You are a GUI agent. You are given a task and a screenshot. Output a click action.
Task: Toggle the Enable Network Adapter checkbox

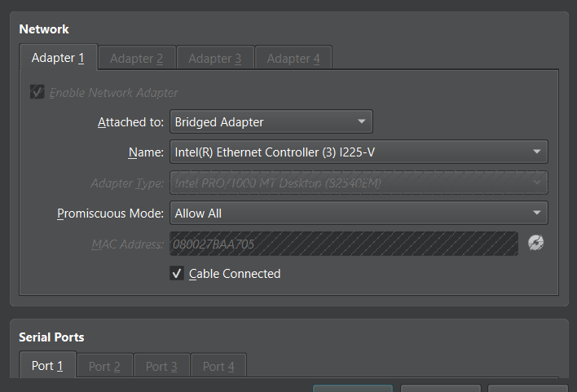point(37,92)
